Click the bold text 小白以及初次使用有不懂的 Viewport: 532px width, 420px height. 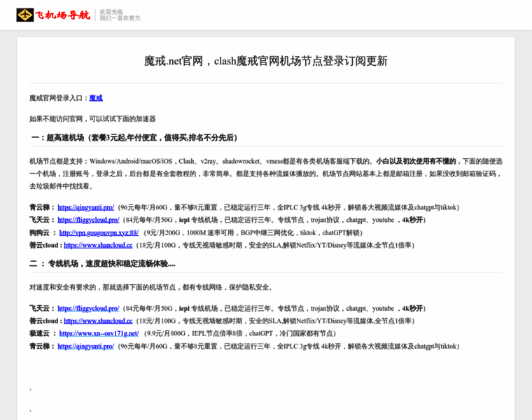pyautogui.click(x=416, y=161)
